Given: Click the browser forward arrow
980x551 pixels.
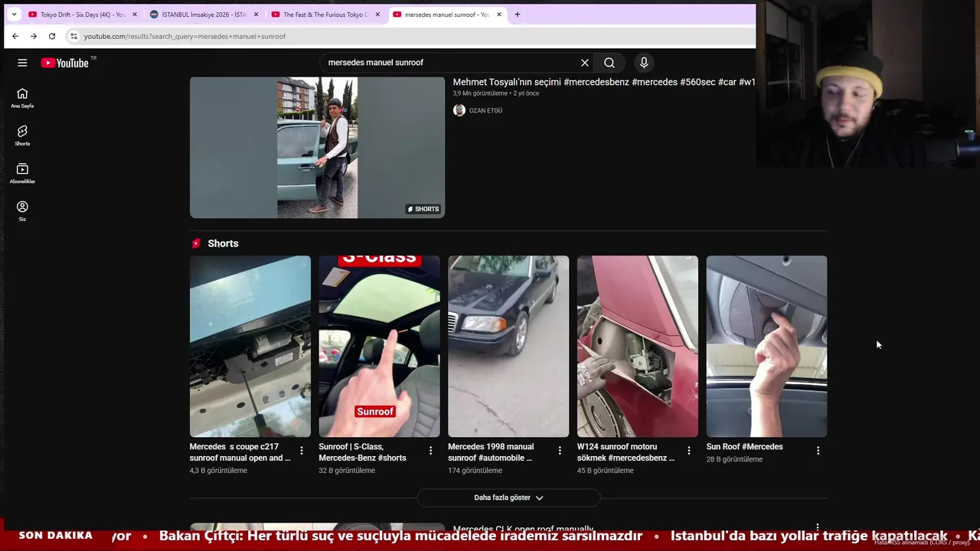Looking at the screenshot, I should pyautogui.click(x=34, y=36).
